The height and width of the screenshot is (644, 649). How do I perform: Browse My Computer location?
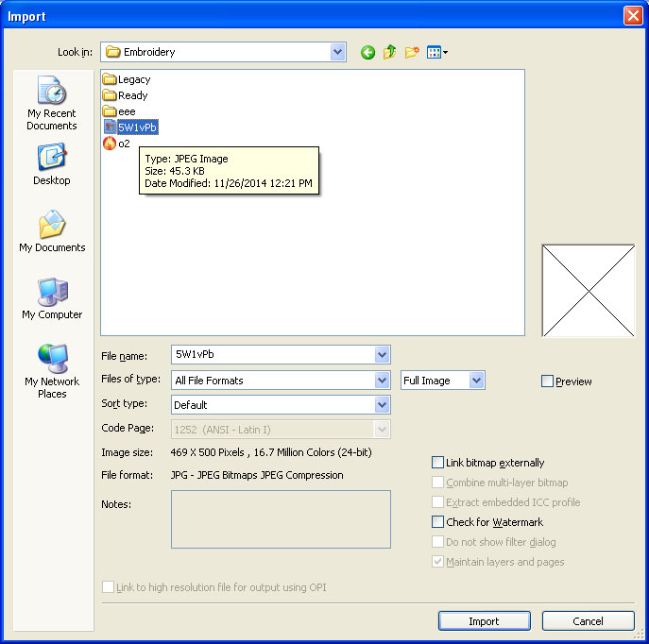pos(52,298)
